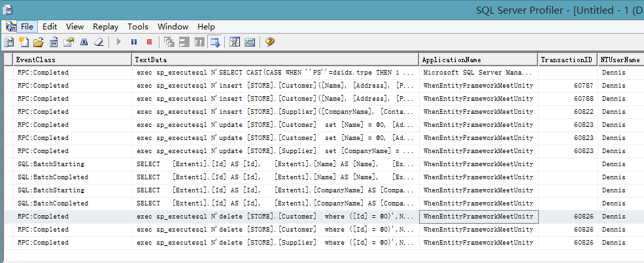This screenshot has width=644, height=263.
Task: Open the Replay menu
Action: click(x=105, y=27)
